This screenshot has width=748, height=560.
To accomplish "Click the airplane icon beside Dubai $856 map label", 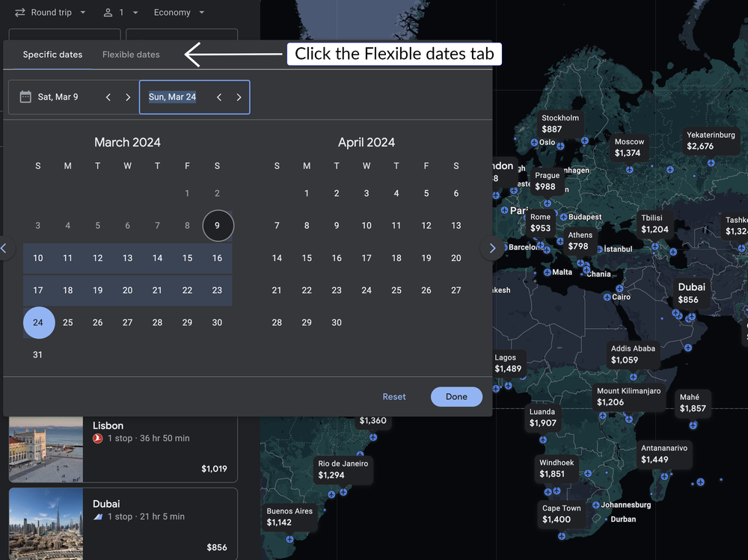I will [x=691, y=318].
